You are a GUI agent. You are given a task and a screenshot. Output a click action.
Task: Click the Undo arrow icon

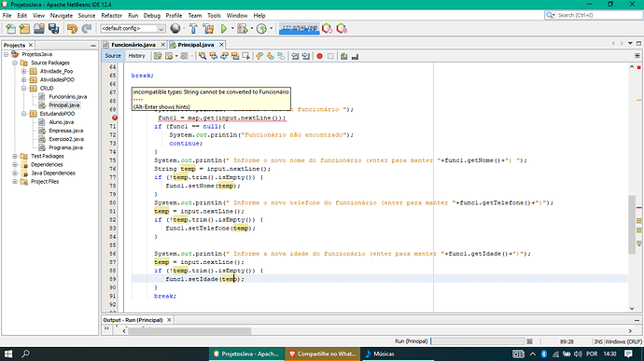coord(72,29)
